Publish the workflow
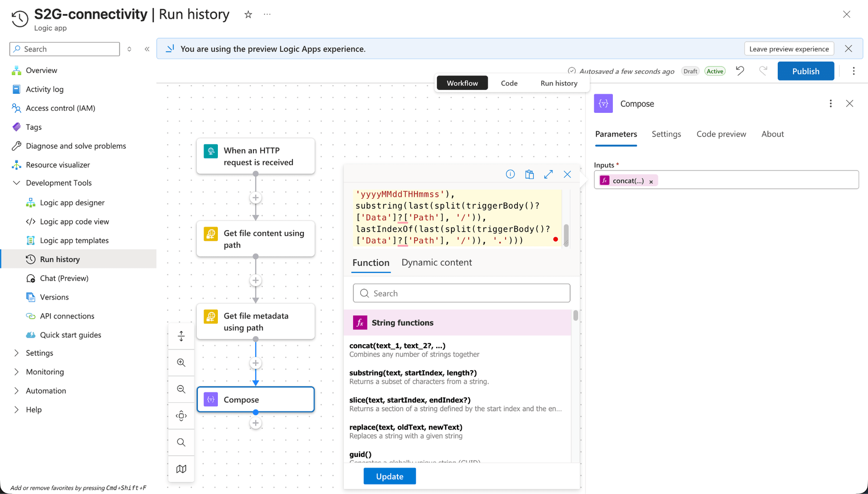 click(806, 71)
